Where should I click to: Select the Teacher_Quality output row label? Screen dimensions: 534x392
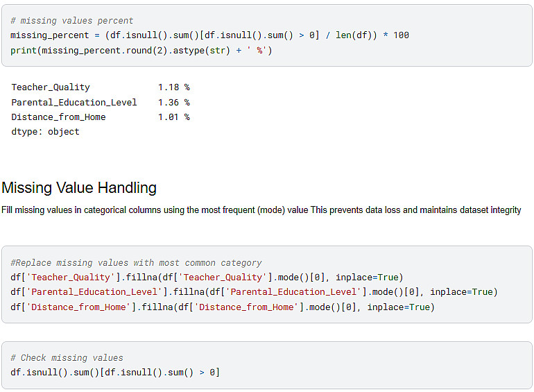pyautogui.click(x=51, y=87)
